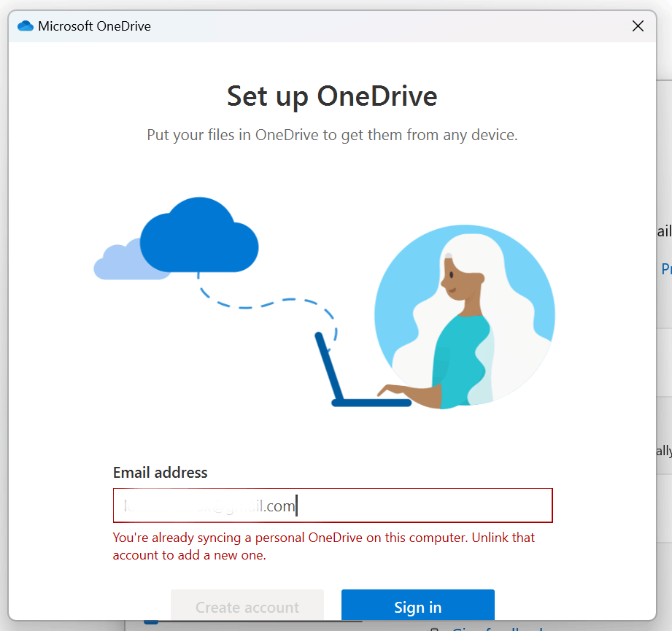Screen dimensions: 672x631
Task: Click the red sync error message text
Action: 323,546
